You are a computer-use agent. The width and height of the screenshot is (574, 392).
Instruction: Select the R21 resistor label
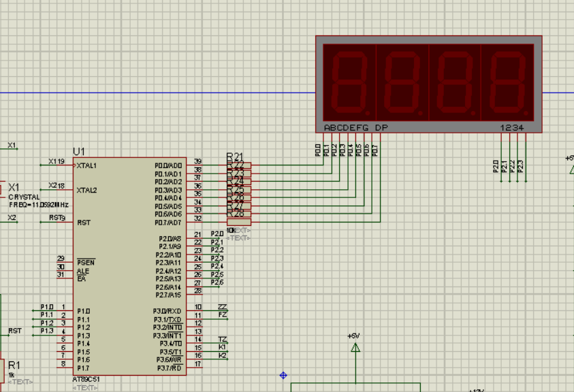(235, 157)
